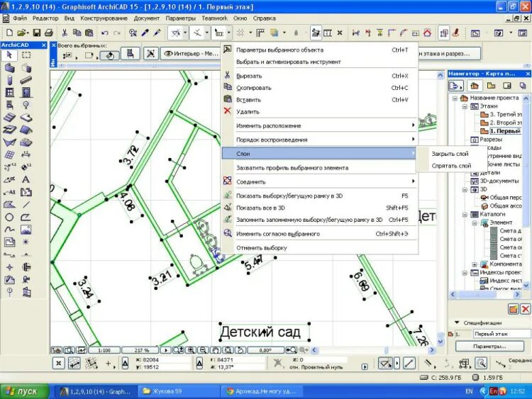Select the Line tool
The width and height of the screenshot is (532, 399).
tap(26, 204)
